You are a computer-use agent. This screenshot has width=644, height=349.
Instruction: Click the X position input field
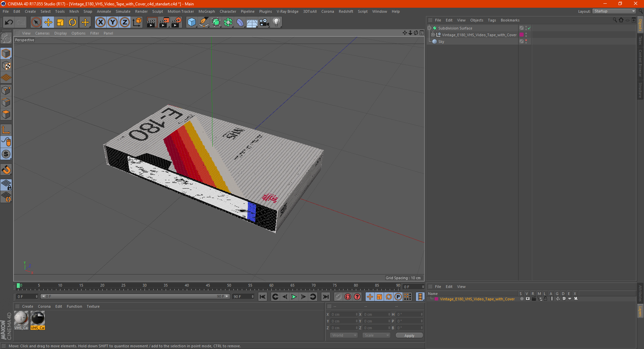(343, 314)
